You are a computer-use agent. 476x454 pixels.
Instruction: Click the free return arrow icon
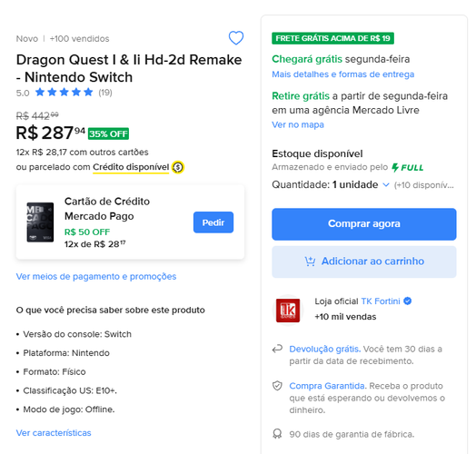(x=277, y=349)
